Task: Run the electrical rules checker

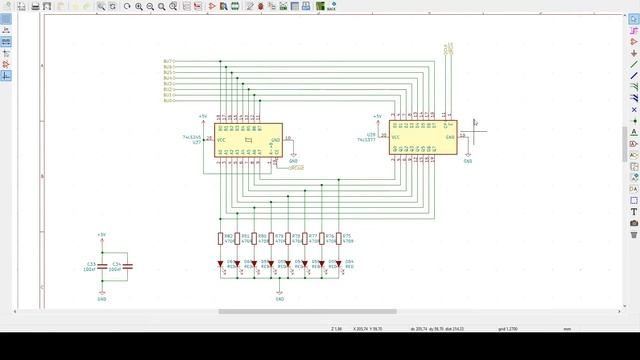Action: tap(261, 6)
